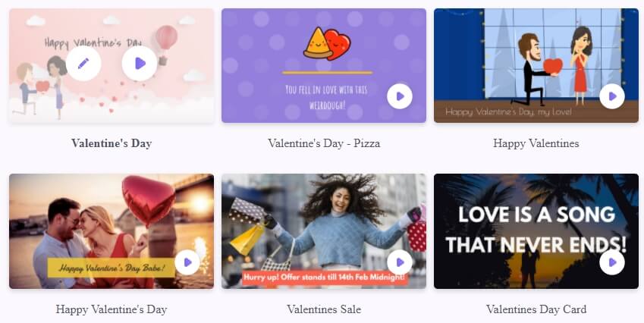This screenshot has height=323, width=644.
Task: Click the pencil edit icon on Valentine's Day template
Action: click(x=83, y=63)
